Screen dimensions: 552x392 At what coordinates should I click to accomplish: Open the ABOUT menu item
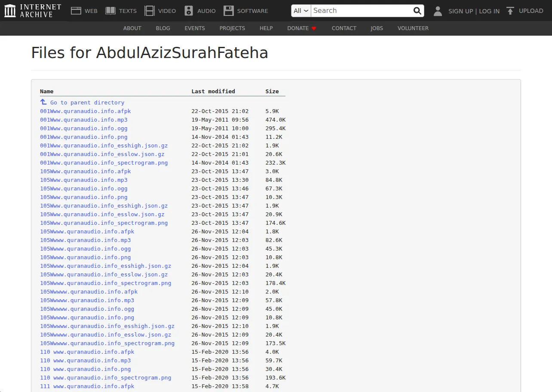(132, 28)
